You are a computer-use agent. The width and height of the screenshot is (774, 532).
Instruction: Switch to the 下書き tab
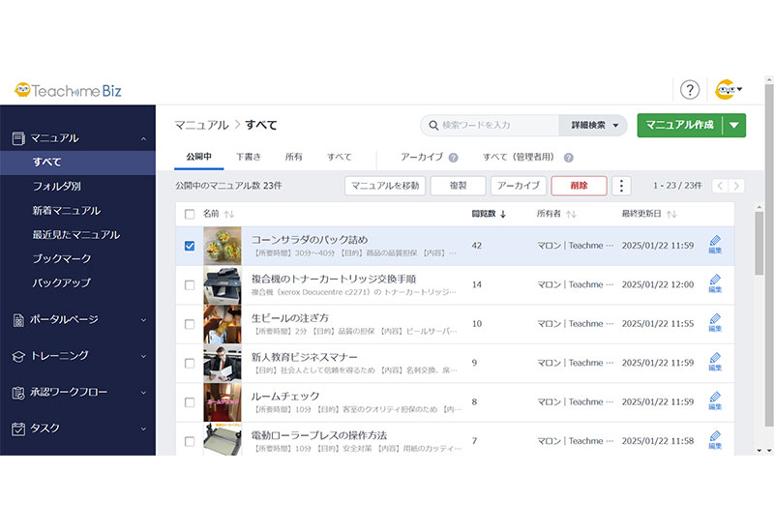coord(249,156)
